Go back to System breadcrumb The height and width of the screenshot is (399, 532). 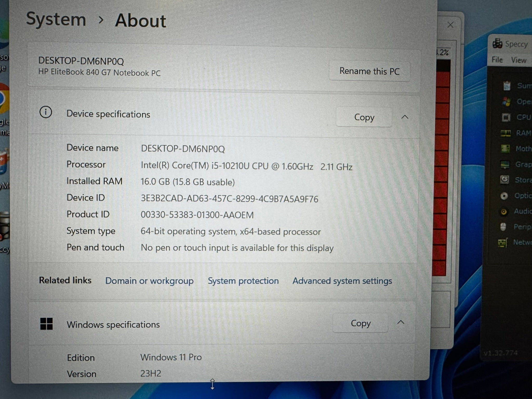pos(56,19)
